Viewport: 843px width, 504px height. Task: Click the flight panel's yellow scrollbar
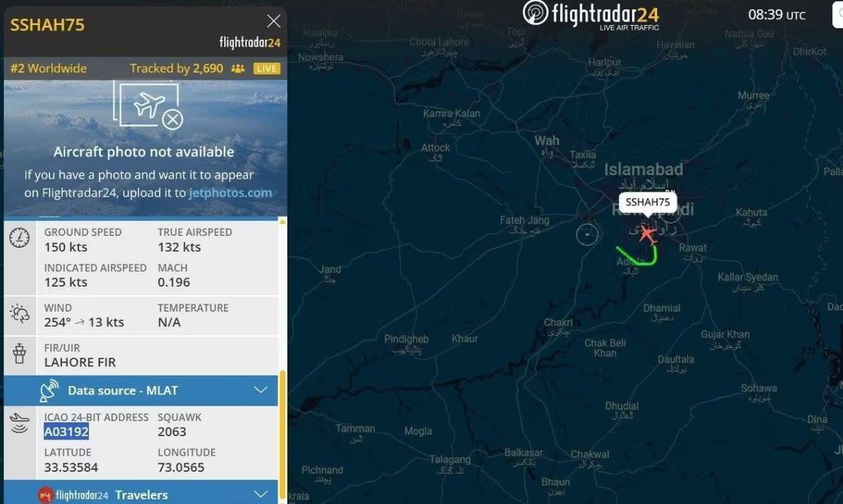click(283, 437)
